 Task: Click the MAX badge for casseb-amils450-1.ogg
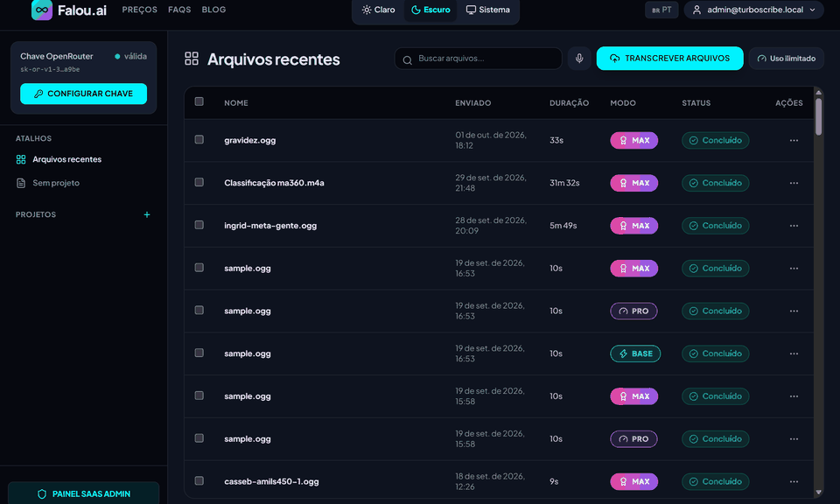tap(634, 481)
